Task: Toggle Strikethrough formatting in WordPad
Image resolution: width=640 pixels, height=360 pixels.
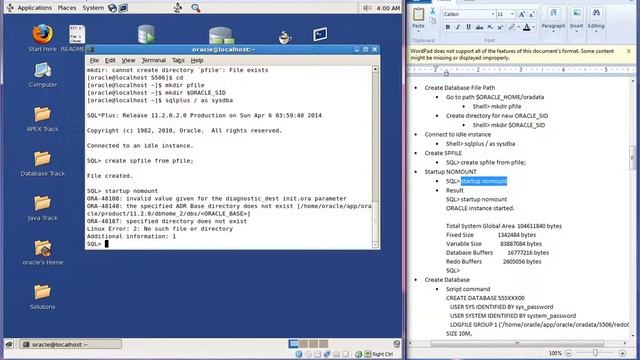Action: pyautogui.click(x=479, y=27)
